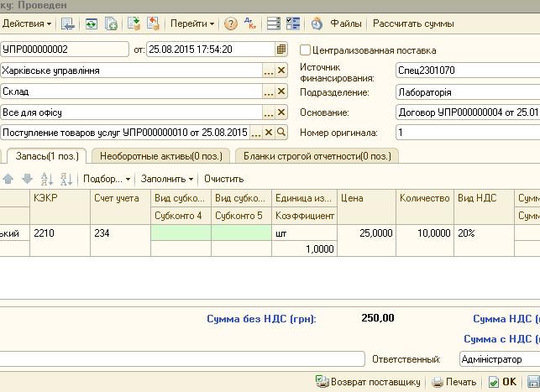This screenshot has width=540, height=392.
Task: Select the coefficient cell 1,0000
Action: tap(305, 248)
